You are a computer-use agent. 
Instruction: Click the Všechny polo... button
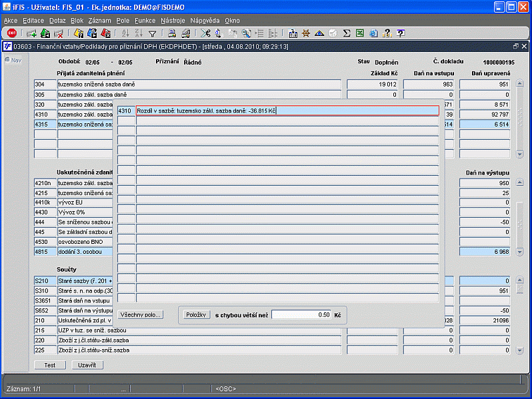tap(140, 314)
